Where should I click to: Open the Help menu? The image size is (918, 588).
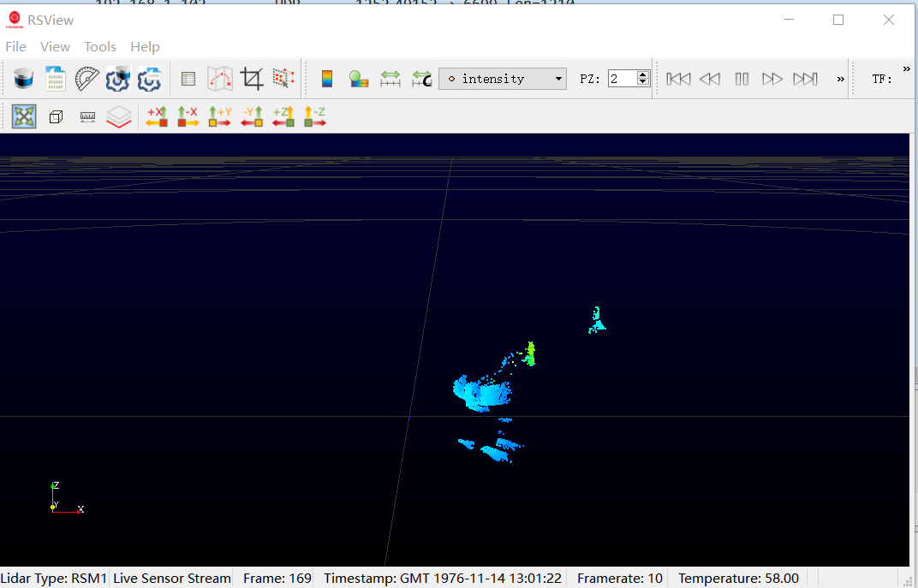click(x=145, y=47)
